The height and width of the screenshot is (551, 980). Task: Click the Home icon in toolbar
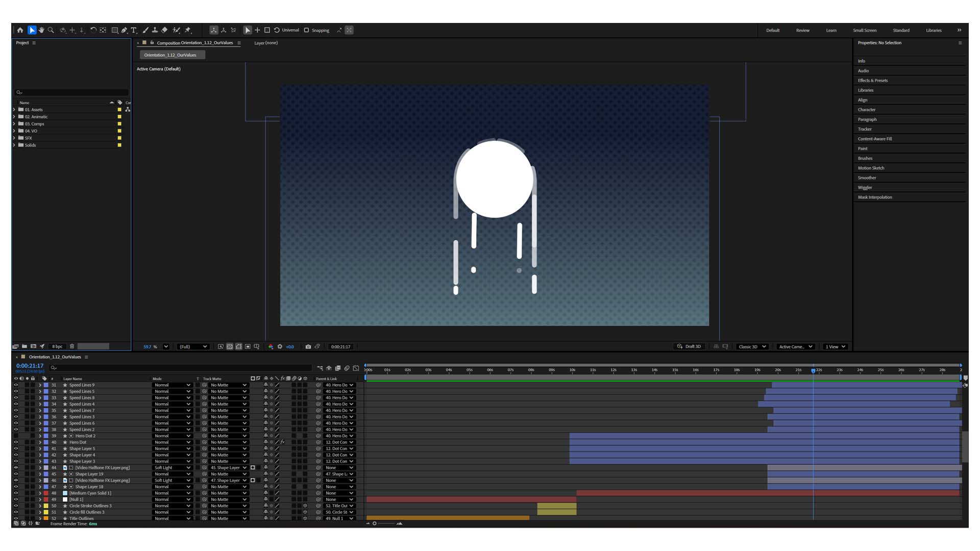[x=20, y=30]
